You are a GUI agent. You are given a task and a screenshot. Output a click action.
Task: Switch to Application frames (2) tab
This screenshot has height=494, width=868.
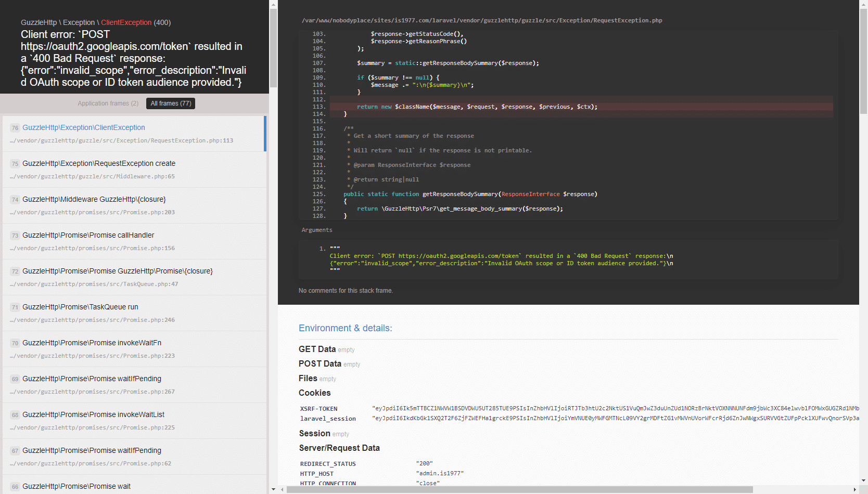pyautogui.click(x=108, y=103)
